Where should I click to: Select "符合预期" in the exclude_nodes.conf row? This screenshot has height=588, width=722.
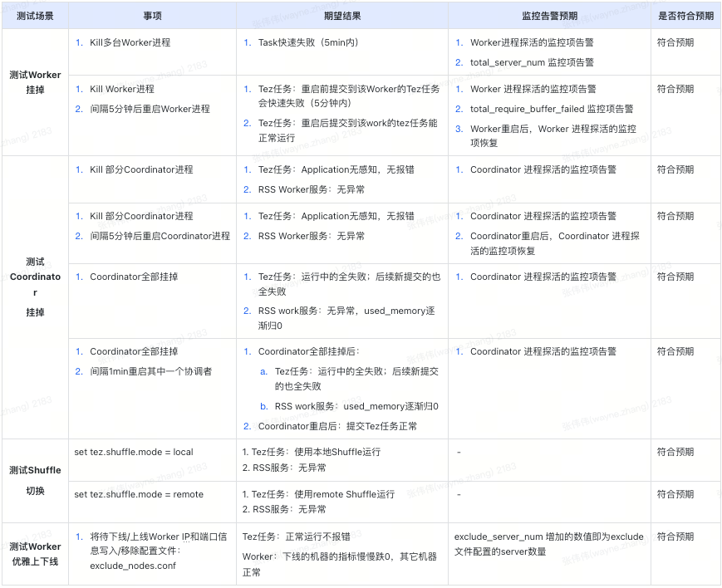coord(675,537)
